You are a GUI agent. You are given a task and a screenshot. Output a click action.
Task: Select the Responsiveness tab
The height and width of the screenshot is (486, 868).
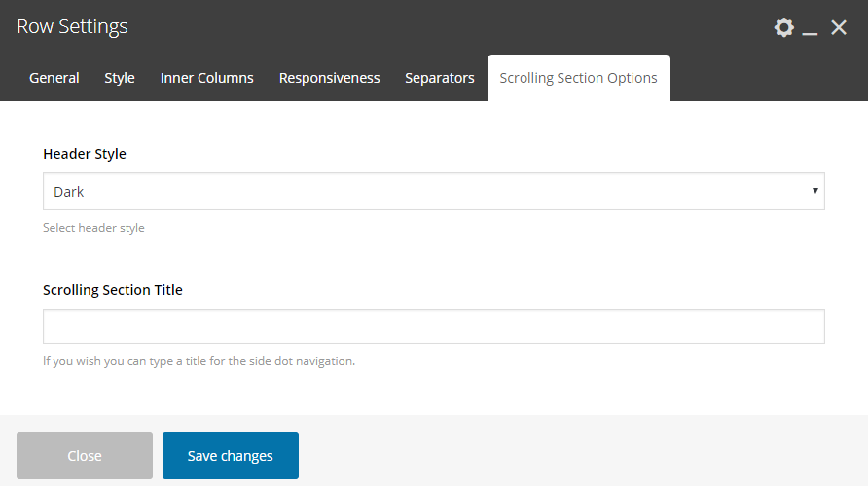tap(329, 78)
